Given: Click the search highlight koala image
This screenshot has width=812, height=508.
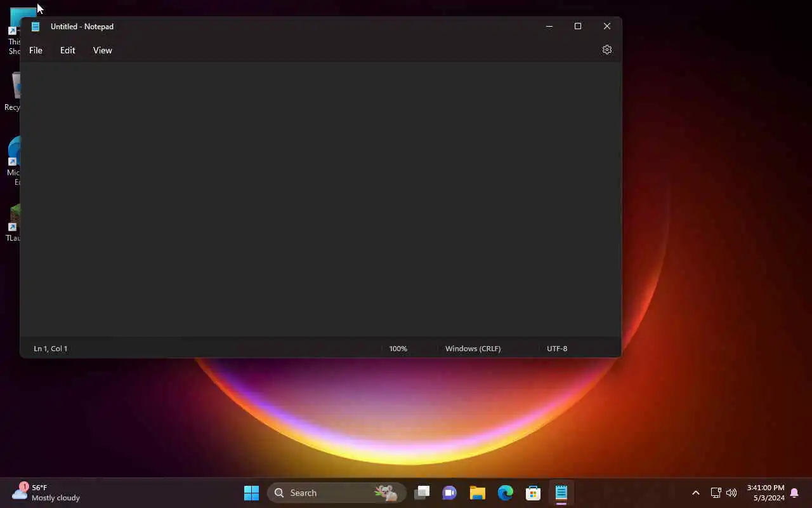Looking at the screenshot, I should (387, 493).
